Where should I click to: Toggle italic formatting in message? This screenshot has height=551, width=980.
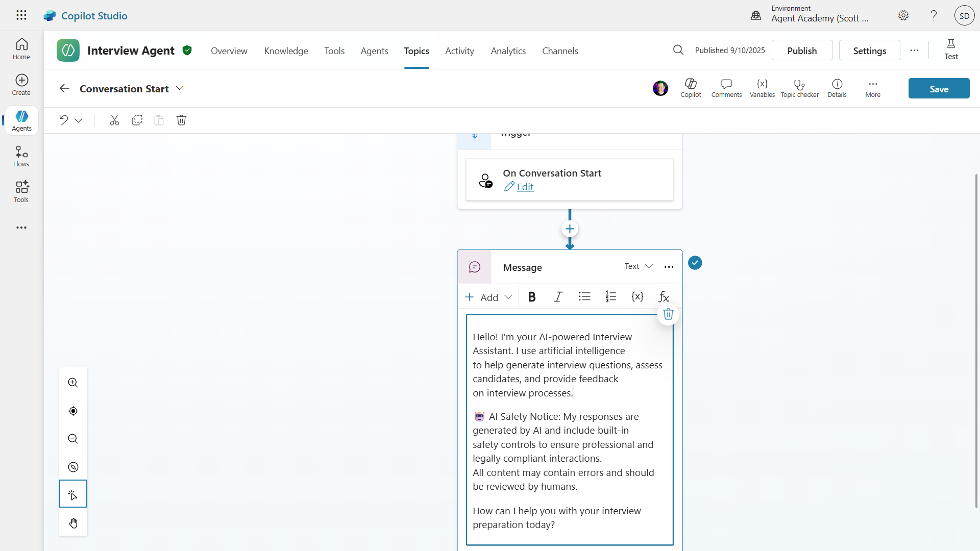[558, 297]
